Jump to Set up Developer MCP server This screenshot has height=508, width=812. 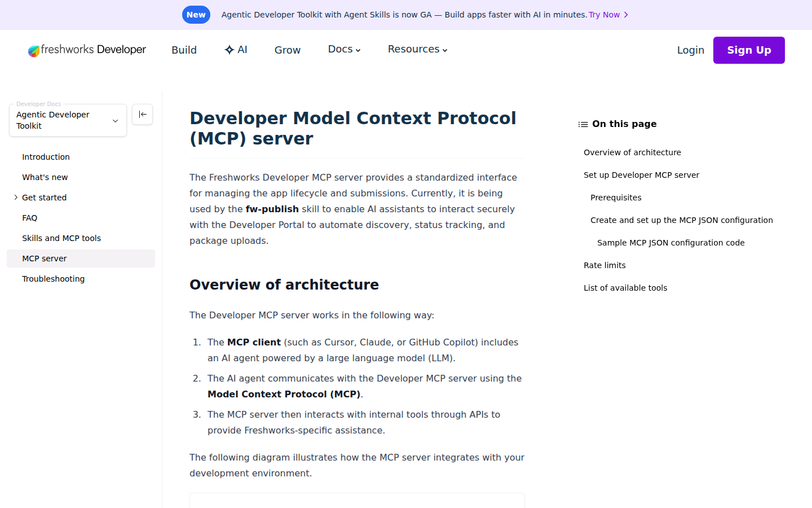[x=641, y=175]
